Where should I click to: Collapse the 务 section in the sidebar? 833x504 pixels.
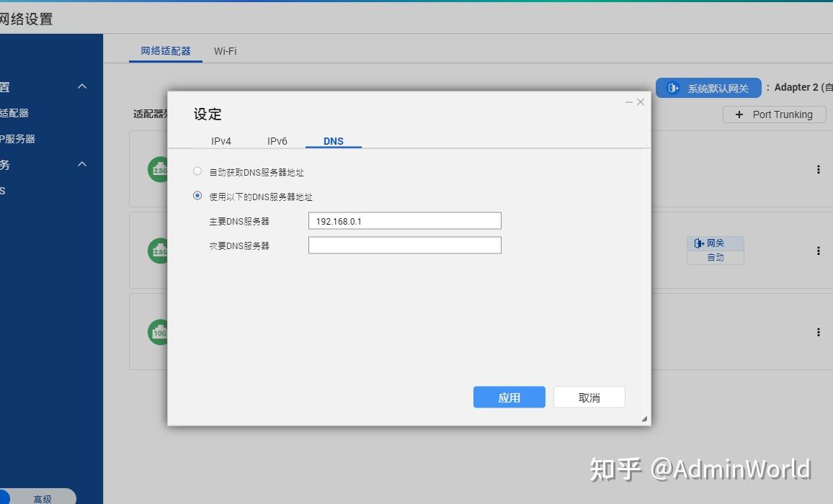[81, 163]
